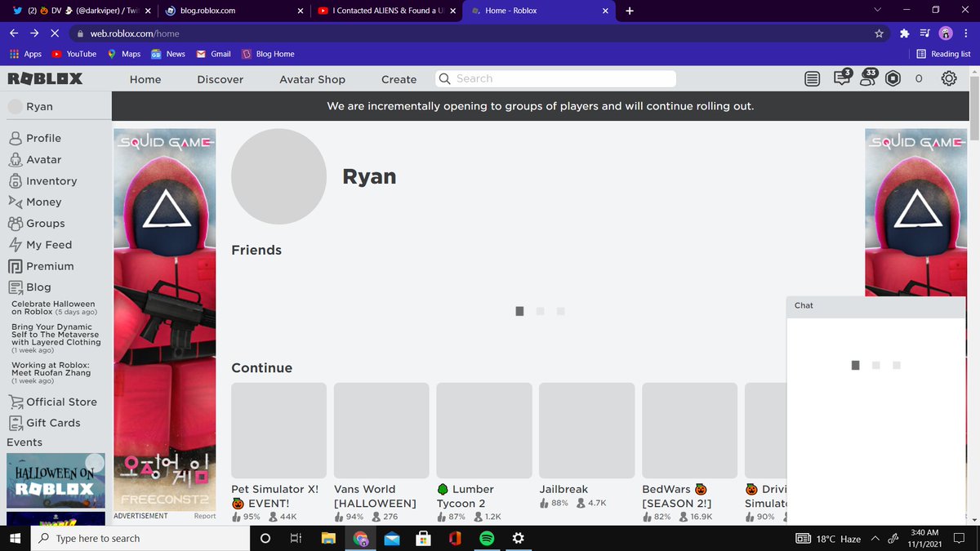Open the Maps bookmark
Image resolution: width=980 pixels, height=551 pixels.
(123, 54)
